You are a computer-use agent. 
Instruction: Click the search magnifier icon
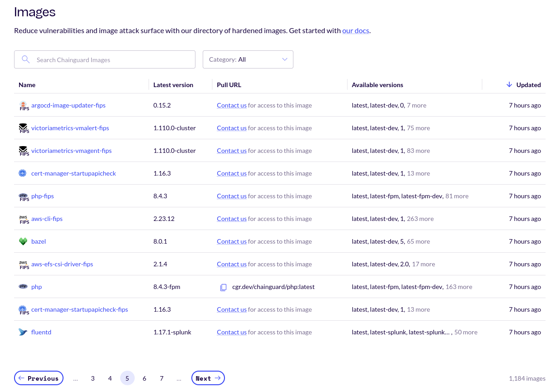click(x=26, y=59)
